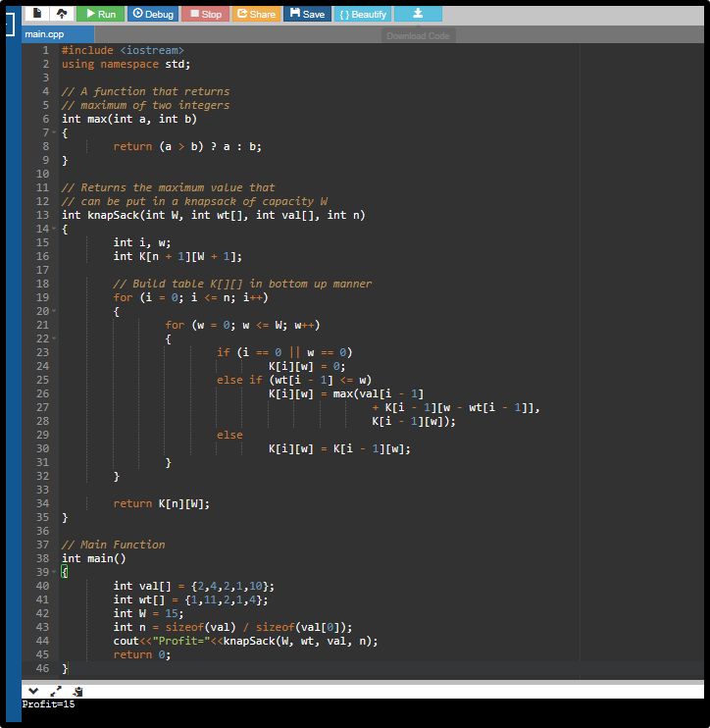The height and width of the screenshot is (728, 710).
Task: Create a new file with the page icon
Action: tap(36, 14)
